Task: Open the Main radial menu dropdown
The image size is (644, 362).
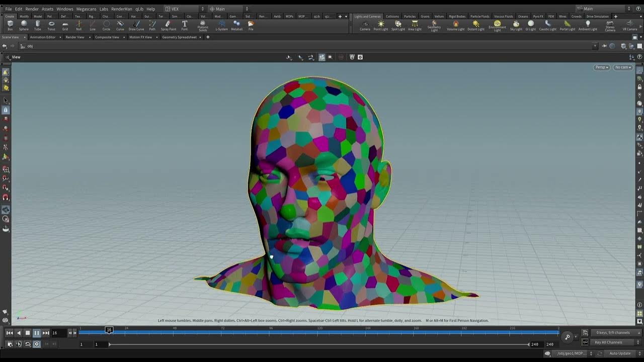Action: click(x=229, y=9)
